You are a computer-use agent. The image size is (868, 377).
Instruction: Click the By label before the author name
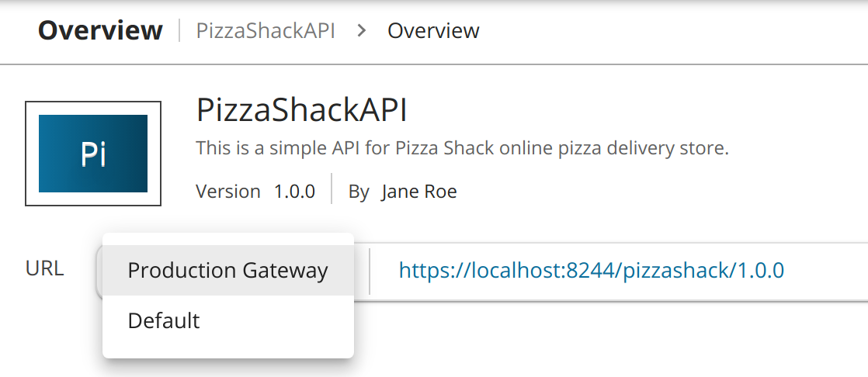(x=359, y=192)
